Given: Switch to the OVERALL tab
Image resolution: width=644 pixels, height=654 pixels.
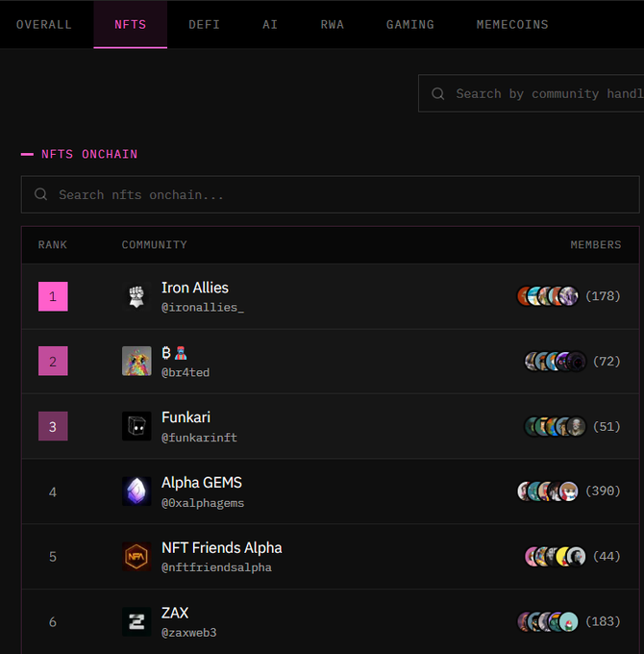Looking at the screenshot, I should pyautogui.click(x=44, y=25).
